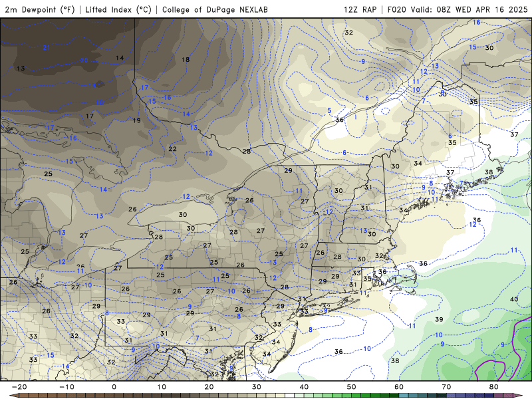Screen dimensions: 532x399
Task: Click the 50 label on the color scale
Action: pyautogui.click(x=352, y=387)
